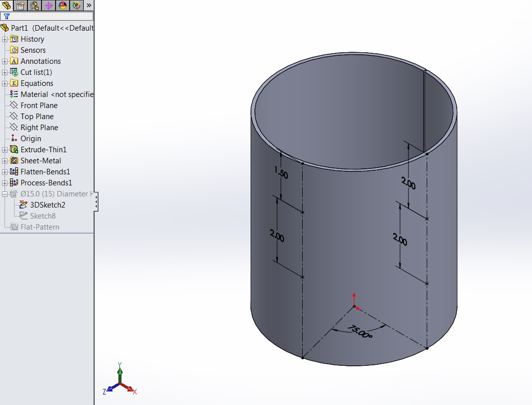
Task: Open the DimXpertManager tab icon
Action: [x=49, y=6]
